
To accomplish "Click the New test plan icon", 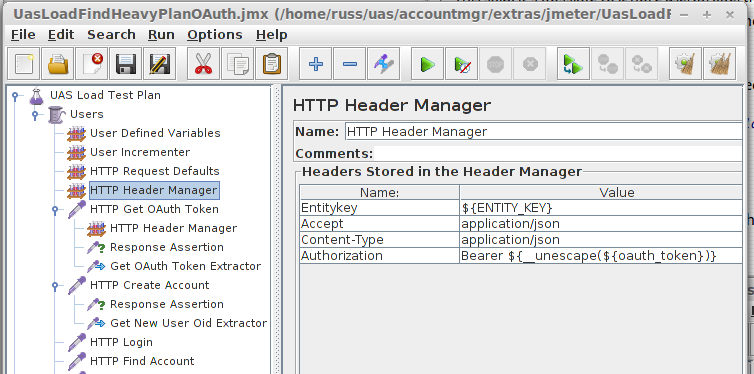I will coord(24,63).
